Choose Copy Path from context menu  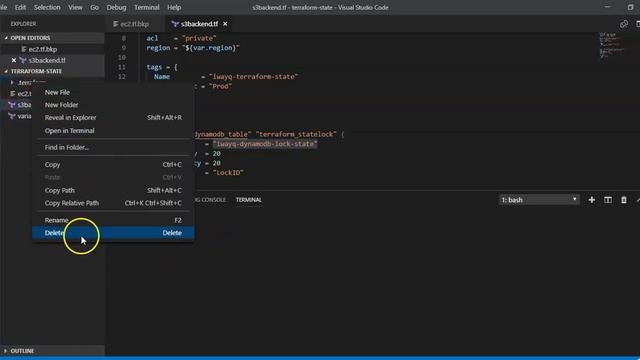[113, 190]
